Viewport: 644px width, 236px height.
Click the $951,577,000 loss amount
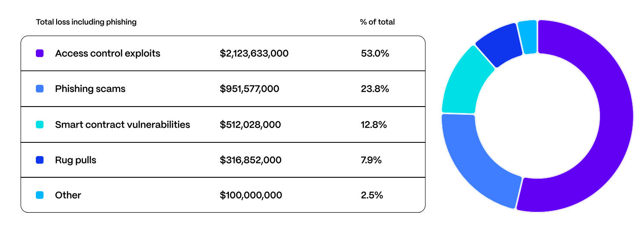pos(249,89)
